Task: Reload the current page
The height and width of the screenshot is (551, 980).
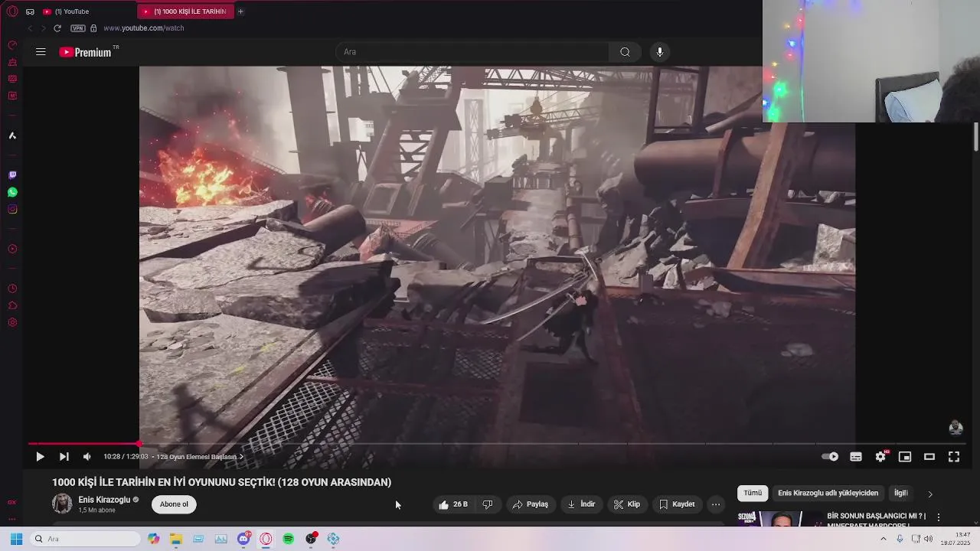Action: click(x=57, y=28)
